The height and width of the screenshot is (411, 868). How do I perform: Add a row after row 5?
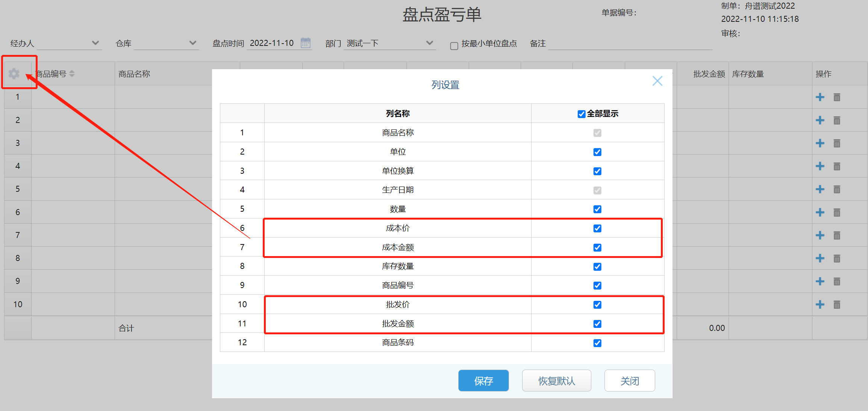pyautogui.click(x=820, y=189)
